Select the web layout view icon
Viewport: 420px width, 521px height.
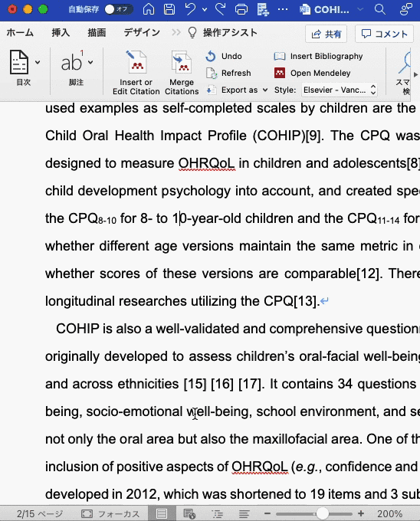pos(189,513)
